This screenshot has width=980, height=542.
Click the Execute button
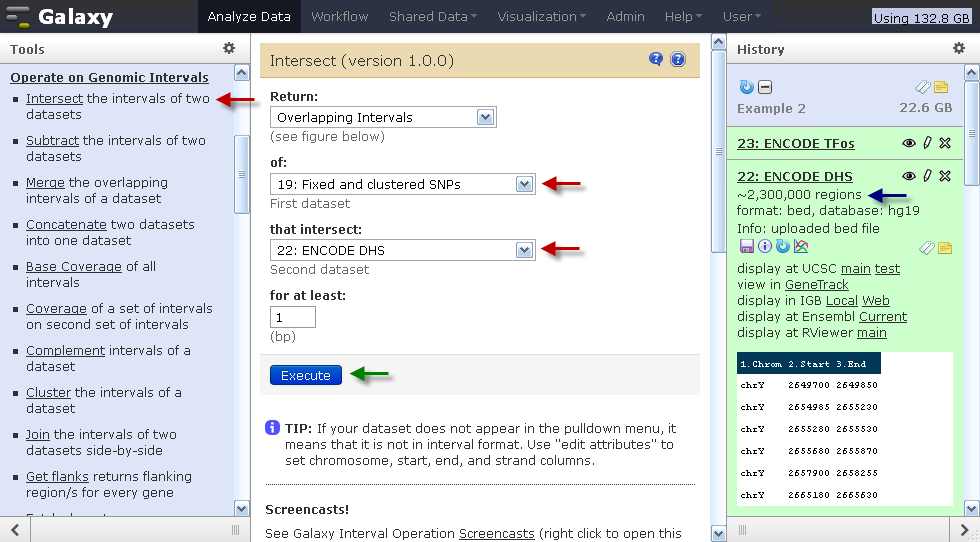(x=306, y=375)
